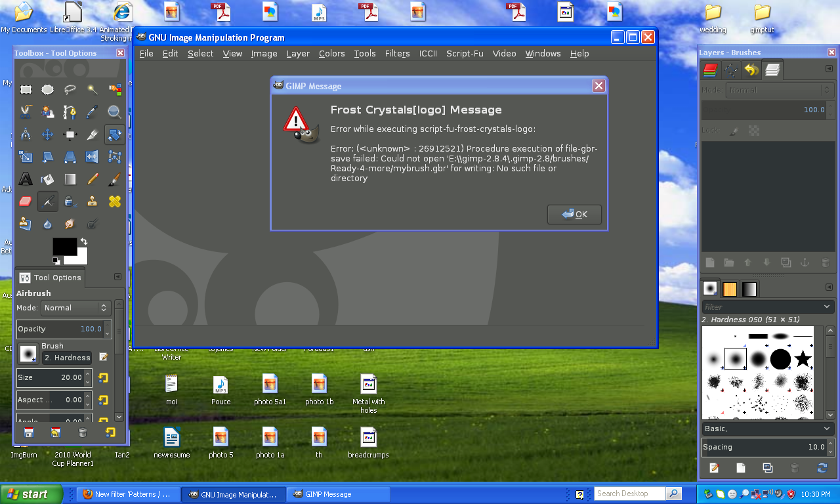Select the Smudge finger tool

click(70, 224)
